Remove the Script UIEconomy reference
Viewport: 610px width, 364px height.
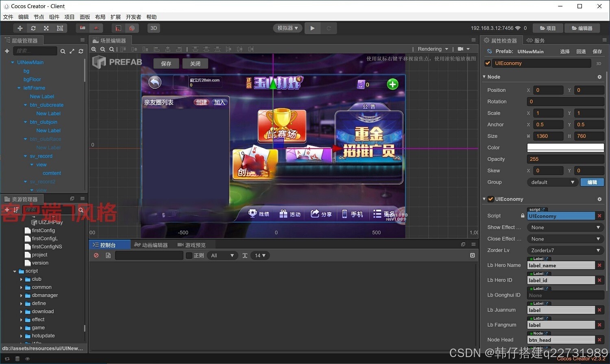coord(599,216)
